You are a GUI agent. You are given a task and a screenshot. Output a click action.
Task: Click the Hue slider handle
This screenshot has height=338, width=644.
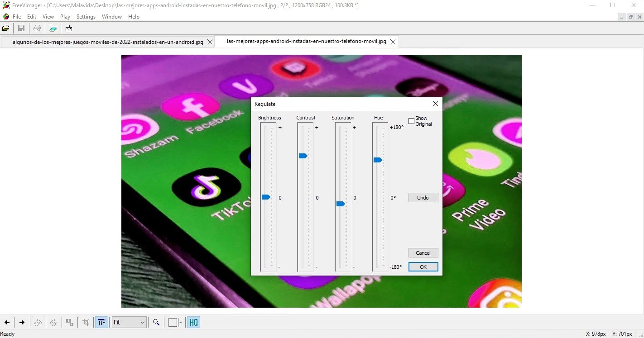pyautogui.click(x=378, y=160)
